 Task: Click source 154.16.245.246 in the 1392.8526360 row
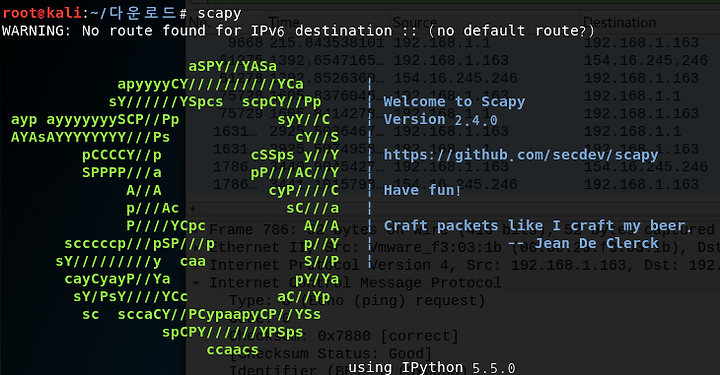click(x=455, y=78)
